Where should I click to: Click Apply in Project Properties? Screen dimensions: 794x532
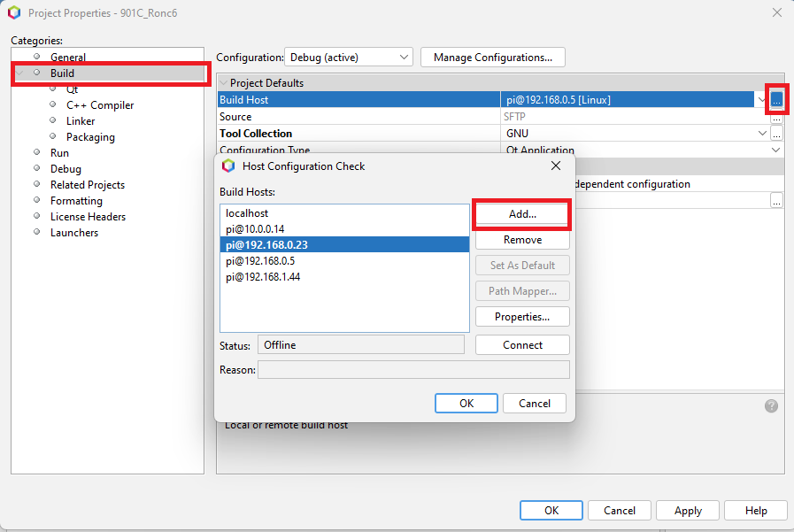click(688, 510)
